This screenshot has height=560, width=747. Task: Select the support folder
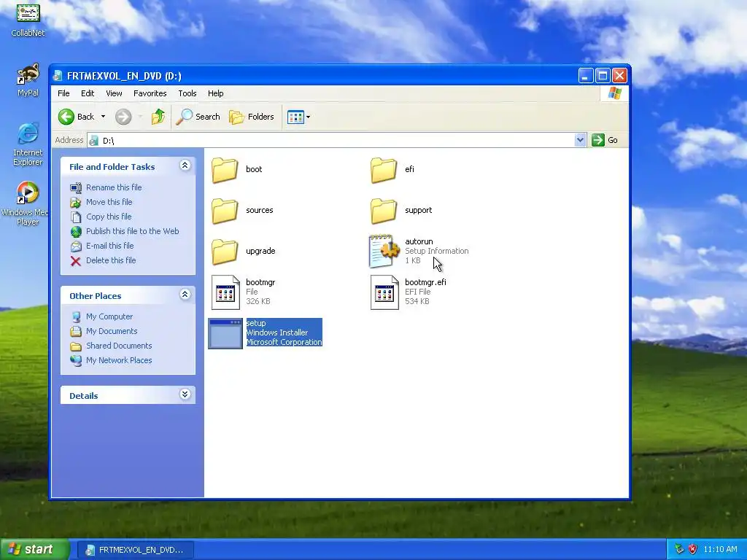point(401,211)
